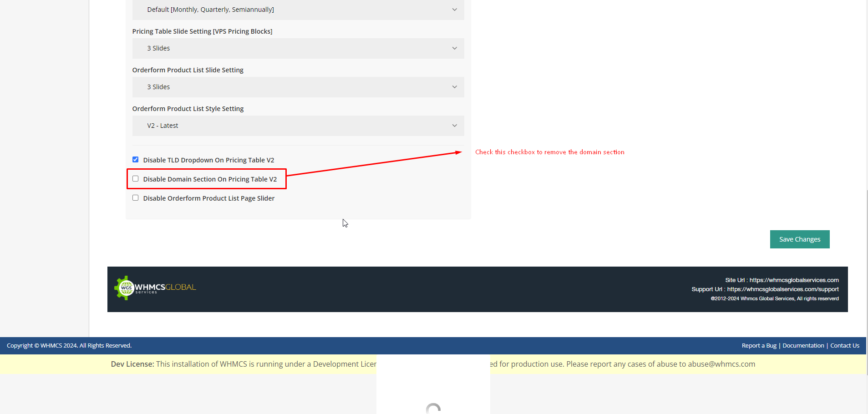Open the Pricing Table Slide Setting dropdown
The width and height of the screenshot is (868, 414).
click(x=298, y=48)
